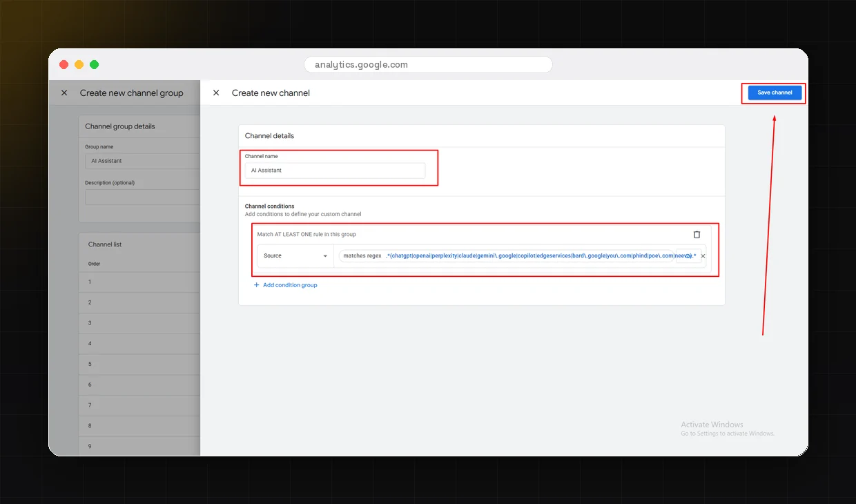Select row 6 in the Channel list
Image resolution: width=856 pixels, height=504 pixels.
[139, 385]
